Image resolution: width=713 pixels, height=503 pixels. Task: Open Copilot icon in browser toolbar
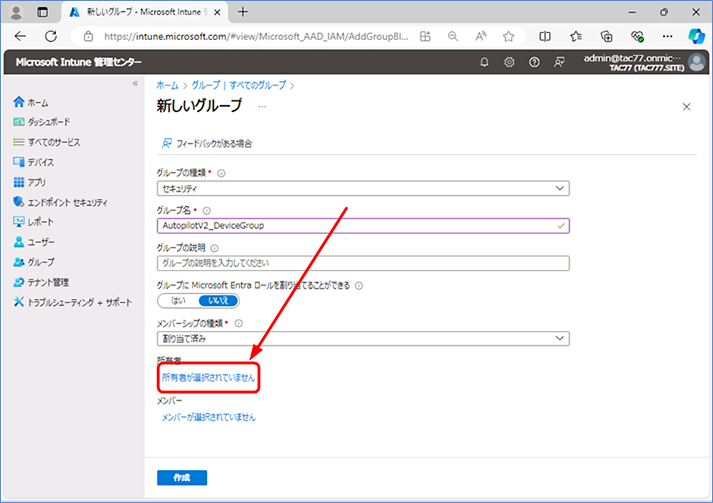coord(696,36)
